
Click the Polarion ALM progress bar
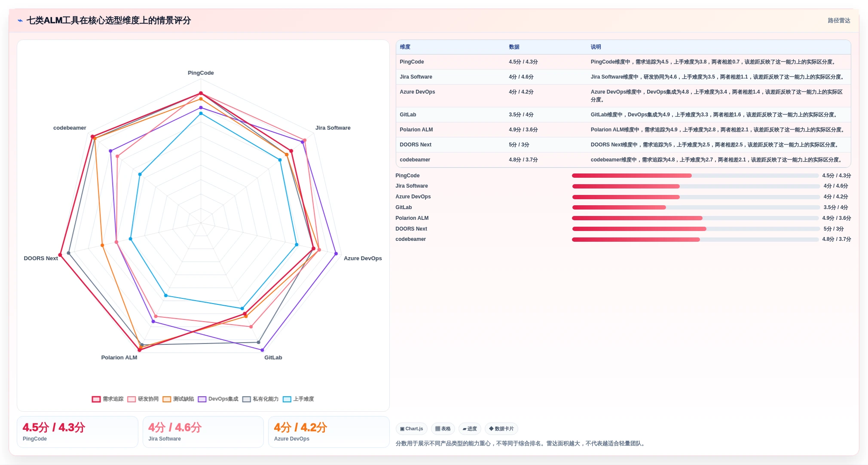(695, 218)
